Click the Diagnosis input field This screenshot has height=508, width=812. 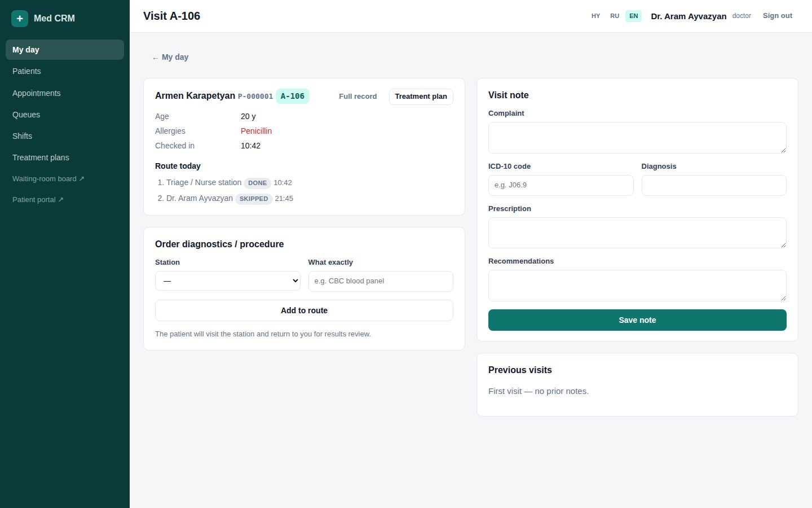click(714, 185)
